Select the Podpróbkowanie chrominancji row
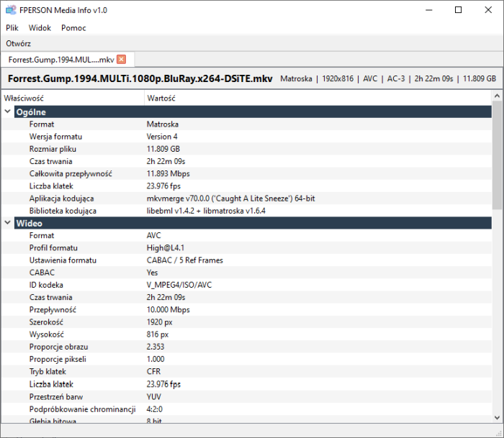The height and width of the screenshot is (438, 504). pos(247,409)
